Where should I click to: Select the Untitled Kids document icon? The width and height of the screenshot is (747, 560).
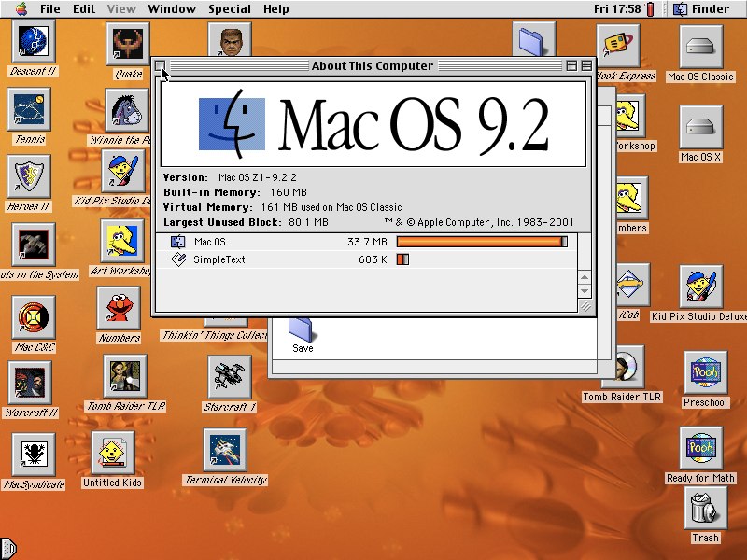[x=113, y=453]
